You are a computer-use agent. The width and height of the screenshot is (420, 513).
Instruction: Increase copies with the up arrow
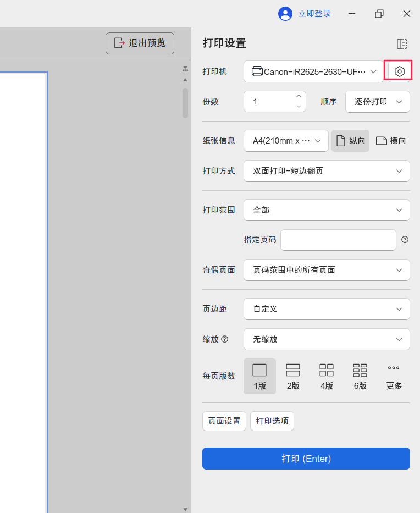(299, 96)
